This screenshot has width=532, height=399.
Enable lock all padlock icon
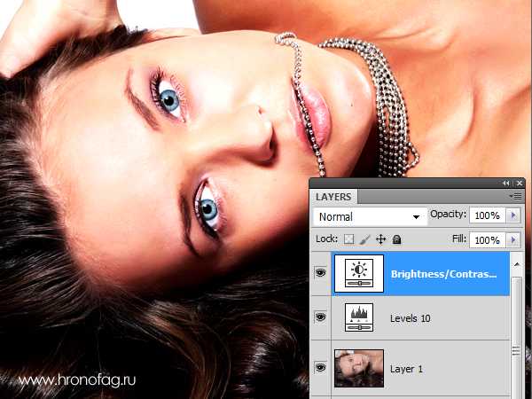(396, 239)
